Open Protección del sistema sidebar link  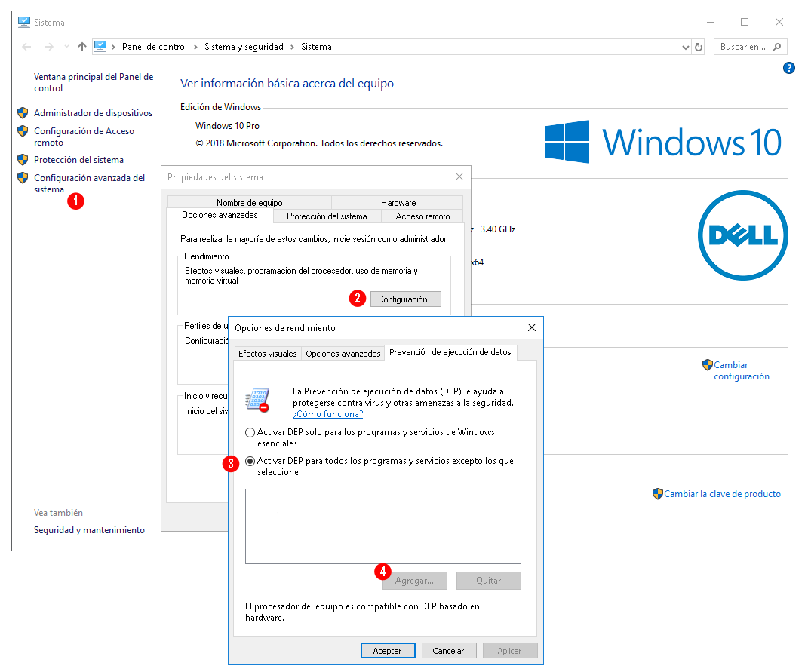(x=79, y=160)
